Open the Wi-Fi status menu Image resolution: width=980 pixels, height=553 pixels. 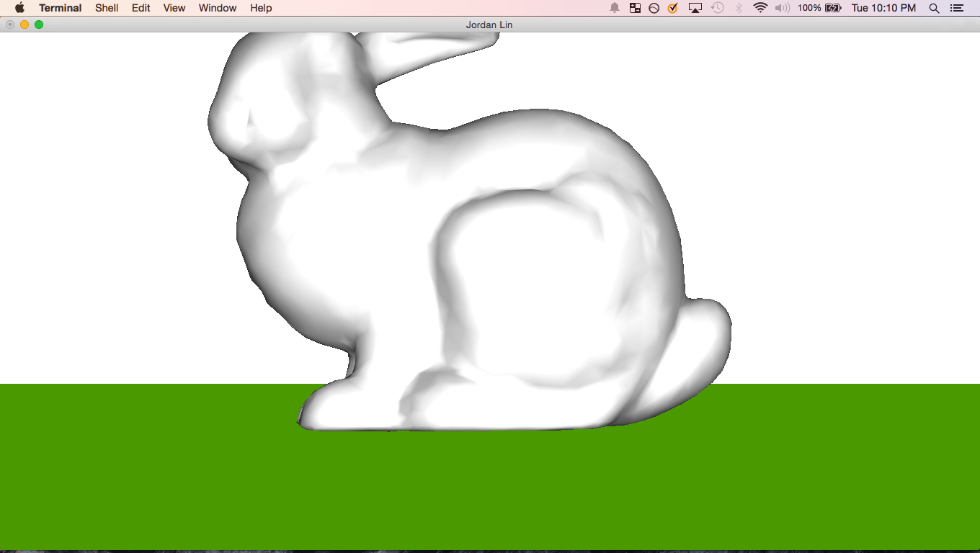pyautogui.click(x=760, y=8)
